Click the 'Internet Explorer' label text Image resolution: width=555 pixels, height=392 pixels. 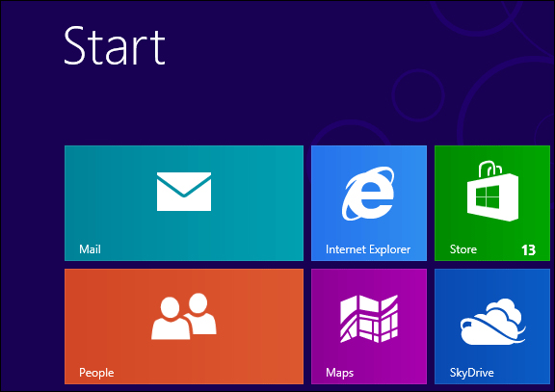[x=368, y=249]
